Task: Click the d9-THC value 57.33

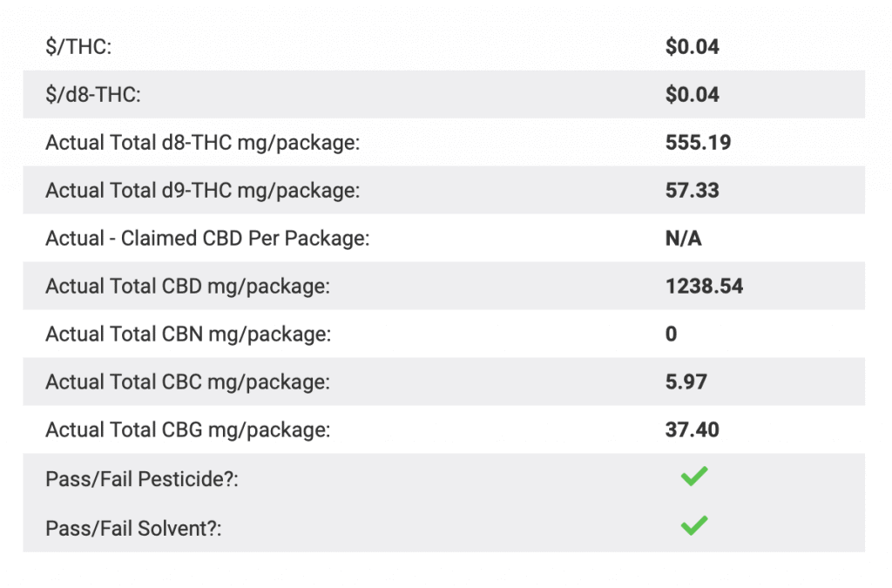Action: click(x=693, y=190)
